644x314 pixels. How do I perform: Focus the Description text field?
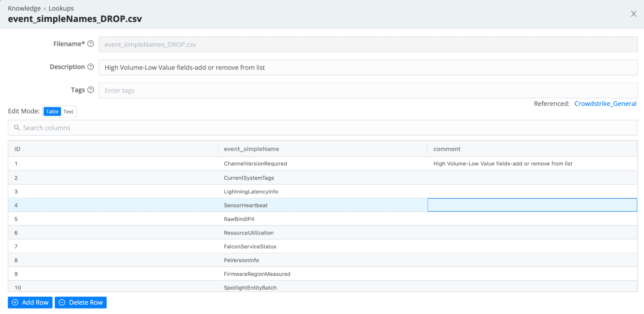[368, 68]
